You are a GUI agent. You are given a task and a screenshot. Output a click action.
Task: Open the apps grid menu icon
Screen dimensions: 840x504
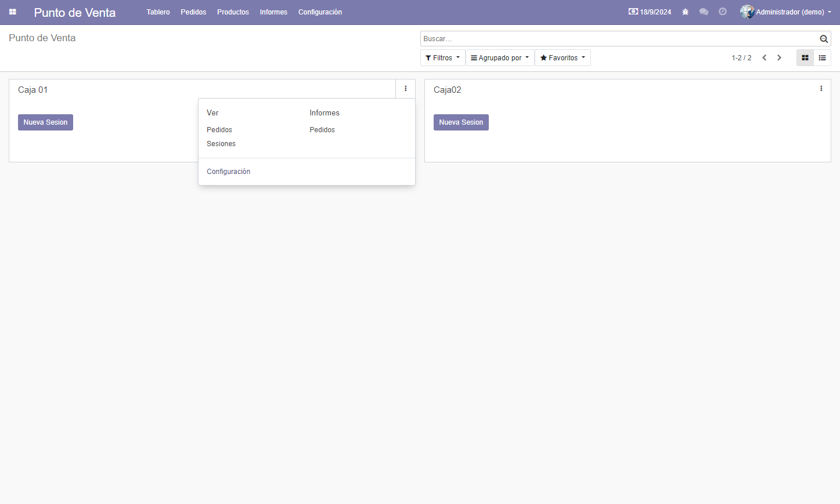(x=13, y=12)
